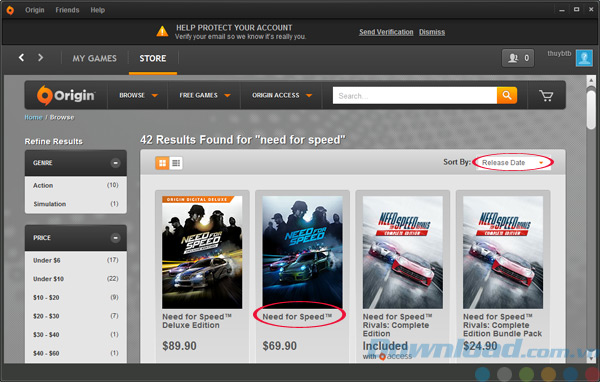This screenshot has height=382, width=600.
Task: Go back with the left arrow
Action: click(21, 58)
